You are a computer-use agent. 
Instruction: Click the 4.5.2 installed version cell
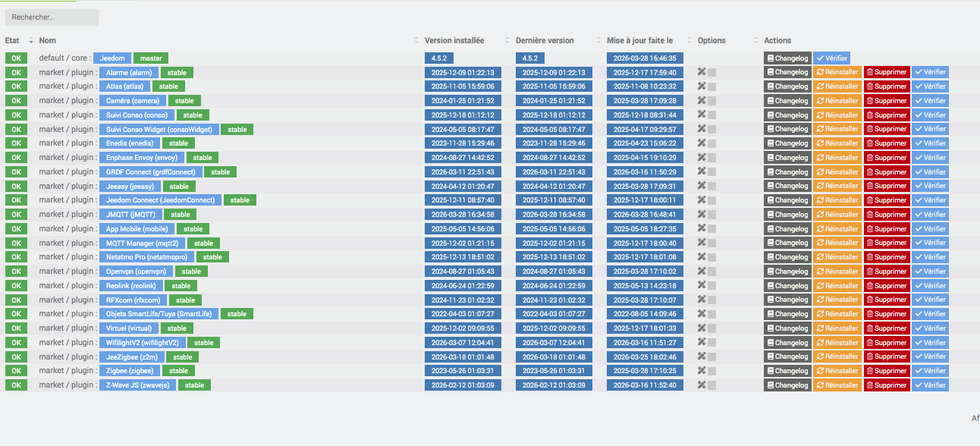tap(439, 58)
